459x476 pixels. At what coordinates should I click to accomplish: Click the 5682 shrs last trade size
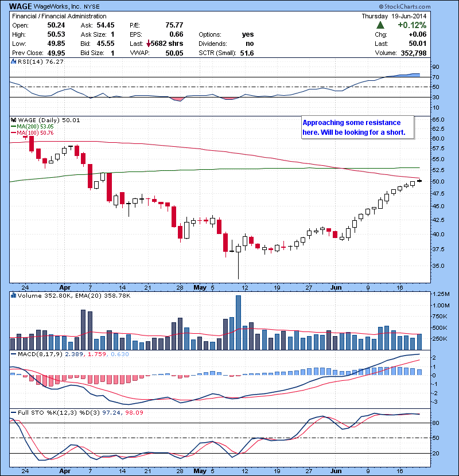[167, 44]
